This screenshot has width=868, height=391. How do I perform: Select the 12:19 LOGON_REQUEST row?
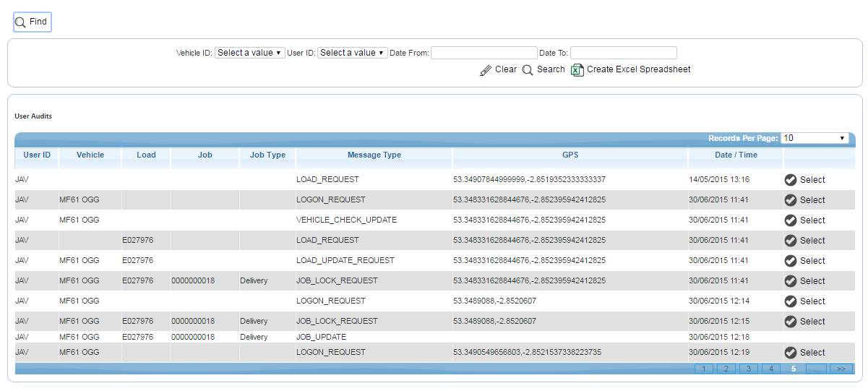click(x=804, y=353)
